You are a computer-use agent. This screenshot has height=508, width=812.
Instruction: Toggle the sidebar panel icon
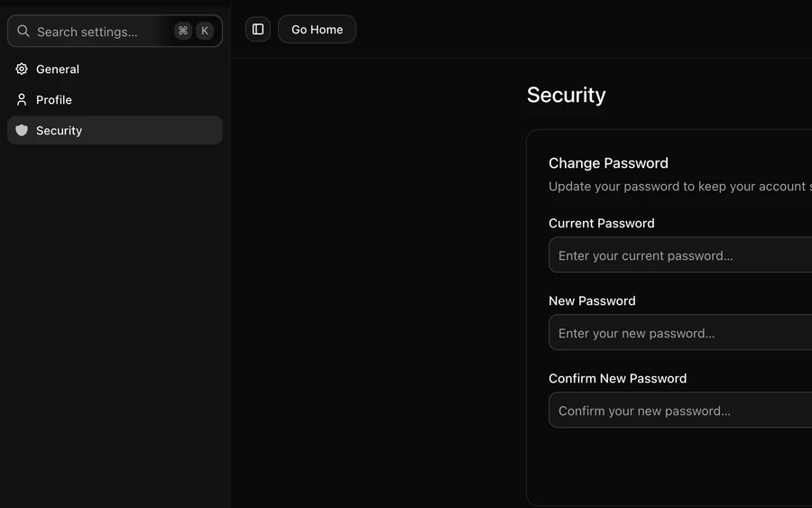pyautogui.click(x=258, y=30)
